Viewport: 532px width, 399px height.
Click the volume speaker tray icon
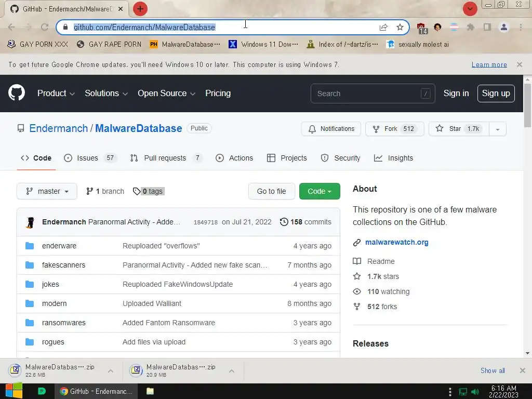(475, 392)
